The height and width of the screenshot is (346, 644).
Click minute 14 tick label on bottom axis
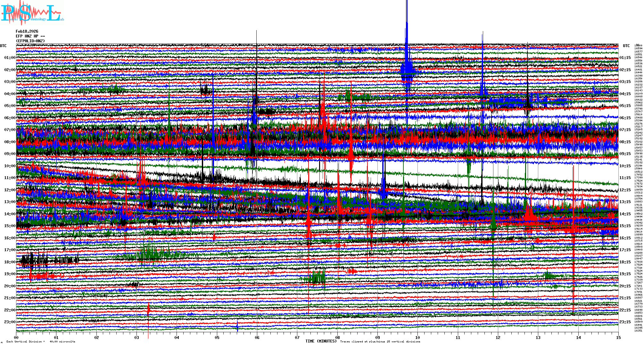[x=578, y=338]
